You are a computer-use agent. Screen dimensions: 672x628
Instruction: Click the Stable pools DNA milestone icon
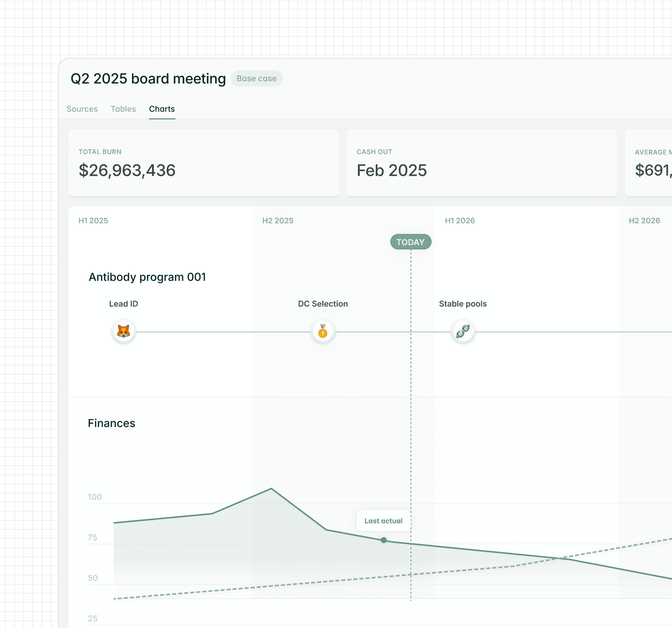click(463, 331)
